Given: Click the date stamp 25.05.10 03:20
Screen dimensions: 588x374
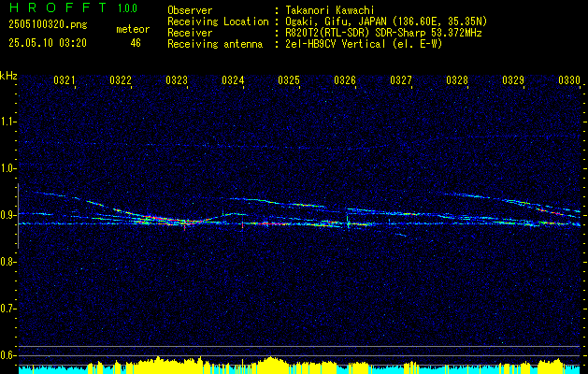Looking at the screenshot, I should (48, 43).
